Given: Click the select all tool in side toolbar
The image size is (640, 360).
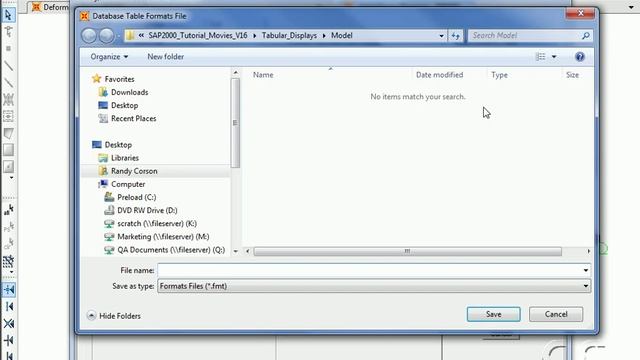Looking at the screenshot, I should pyautogui.click(x=8, y=210).
